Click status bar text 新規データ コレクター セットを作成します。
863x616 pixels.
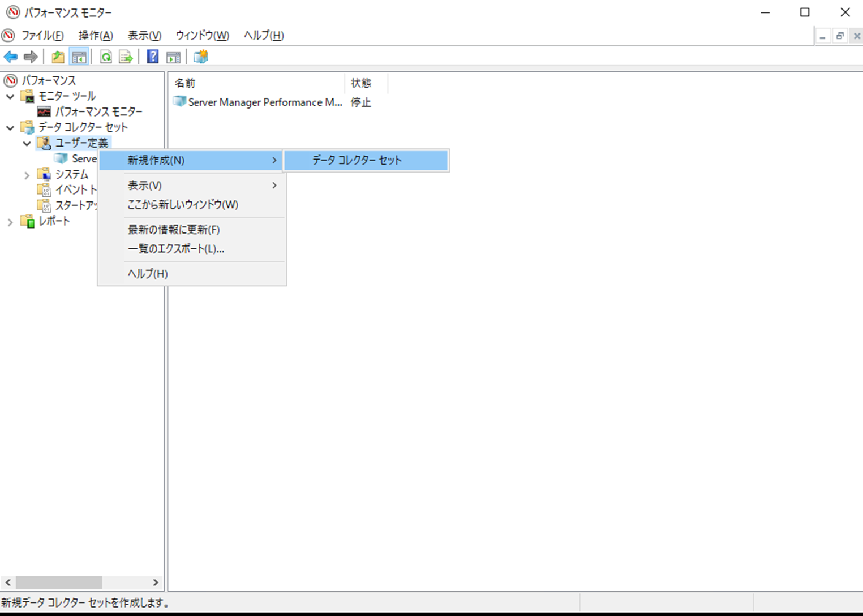pyautogui.click(x=86, y=603)
